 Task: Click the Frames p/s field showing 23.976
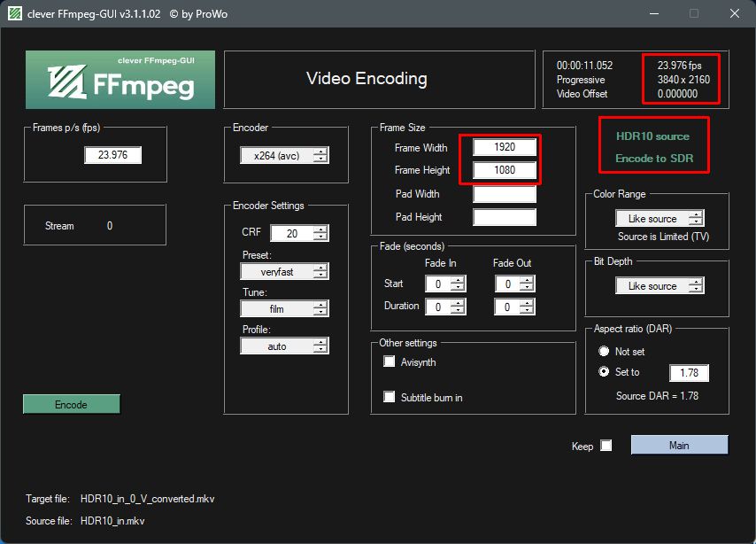[112, 155]
